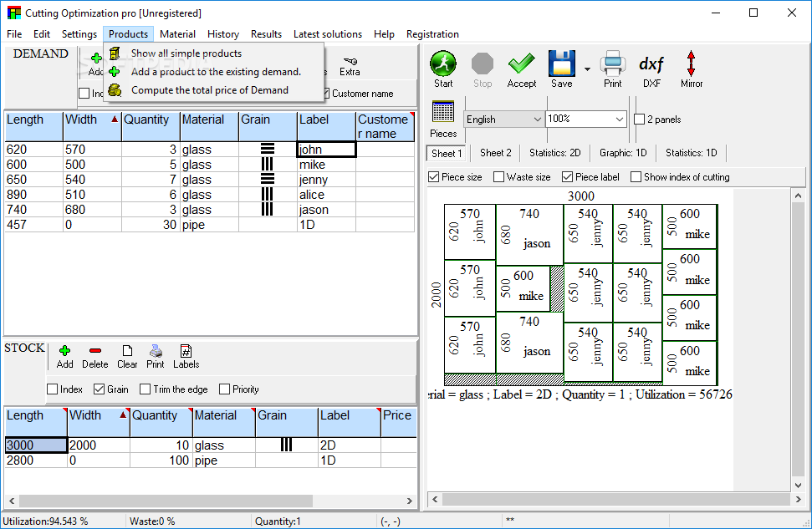Open the Material menu
812x529 pixels.
click(177, 34)
